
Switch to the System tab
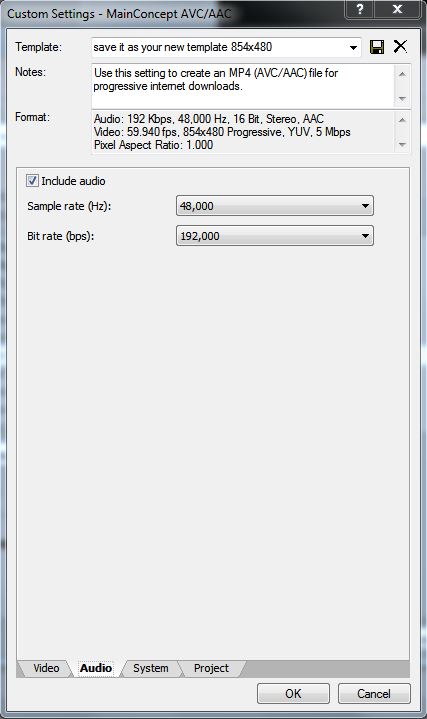(x=150, y=668)
